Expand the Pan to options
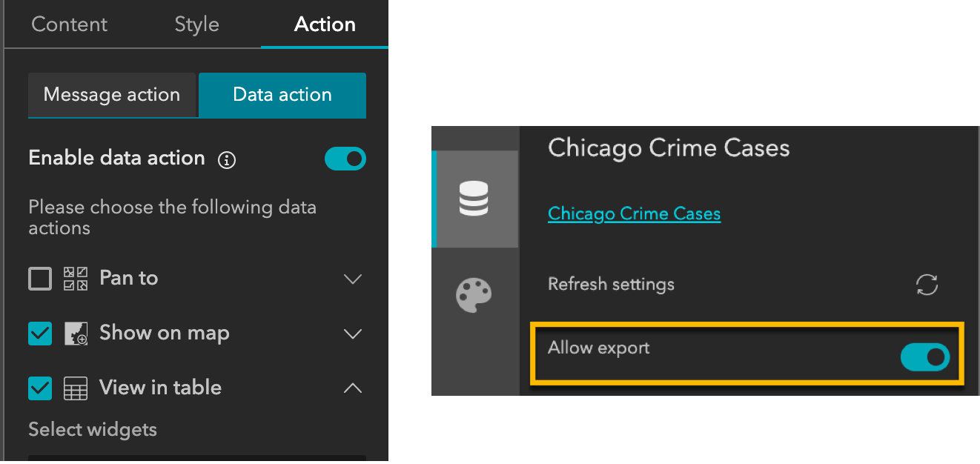 click(353, 279)
